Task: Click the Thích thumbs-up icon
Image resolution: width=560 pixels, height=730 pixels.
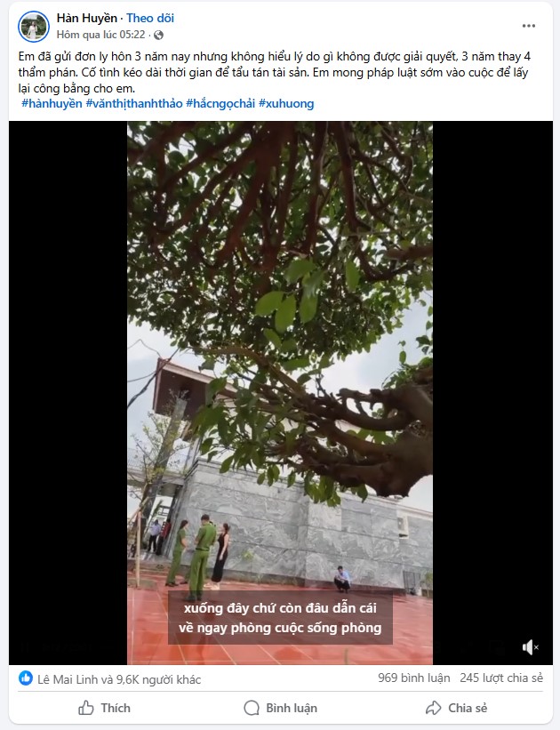Action: [x=85, y=708]
